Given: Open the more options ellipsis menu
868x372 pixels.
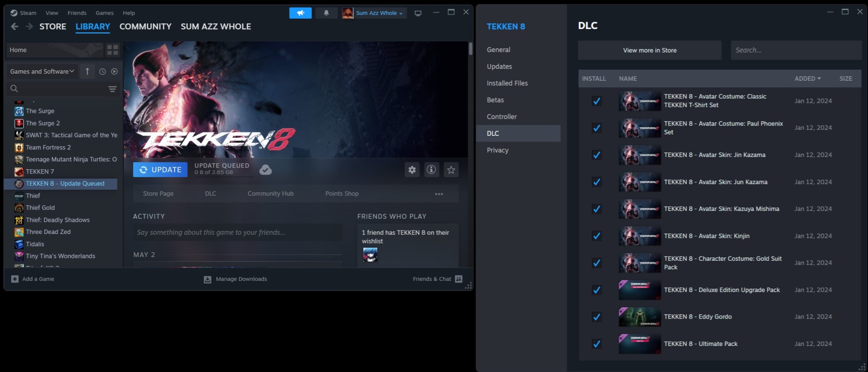Looking at the screenshot, I should pyautogui.click(x=439, y=194).
